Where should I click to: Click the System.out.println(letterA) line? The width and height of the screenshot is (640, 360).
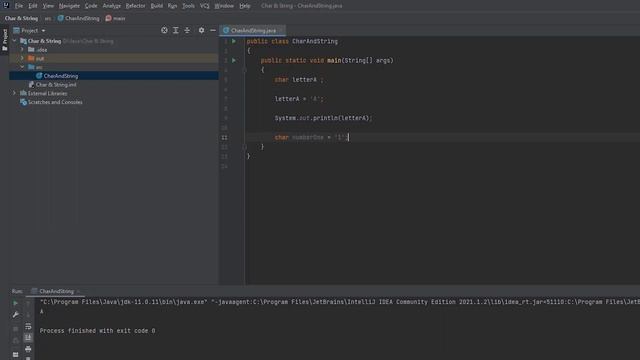pos(323,118)
